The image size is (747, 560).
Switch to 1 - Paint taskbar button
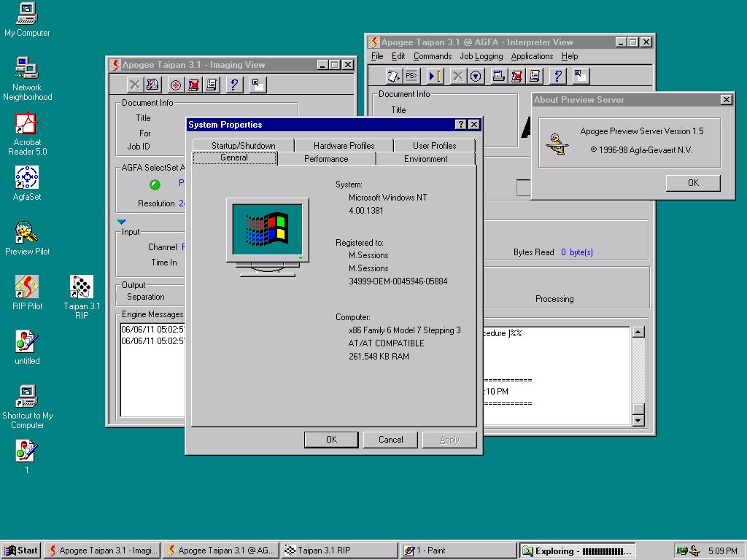pyautogui.click(x=458, y=551)
